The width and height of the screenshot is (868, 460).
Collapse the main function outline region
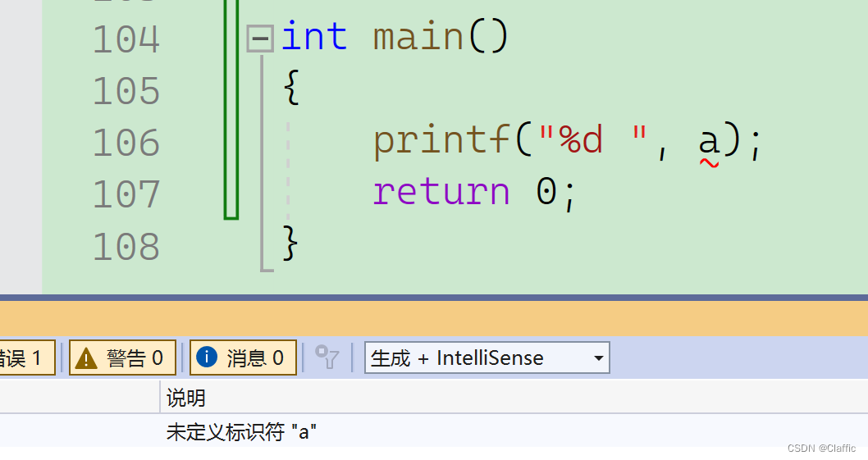(x=260, y=39)
